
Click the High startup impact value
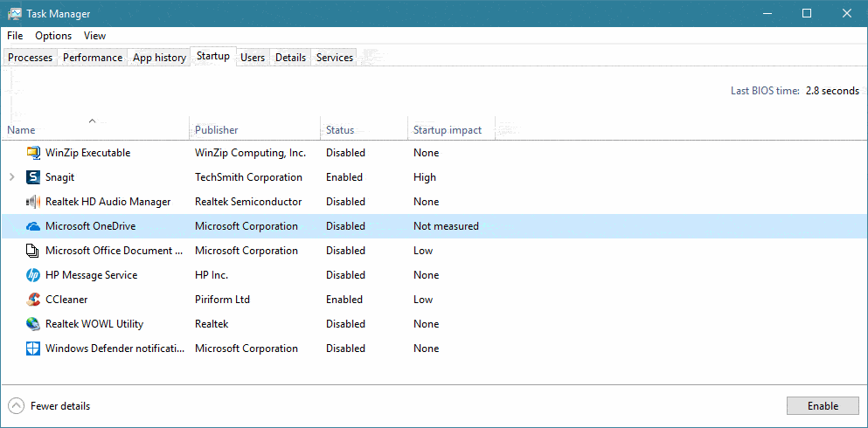coord(425,177)
